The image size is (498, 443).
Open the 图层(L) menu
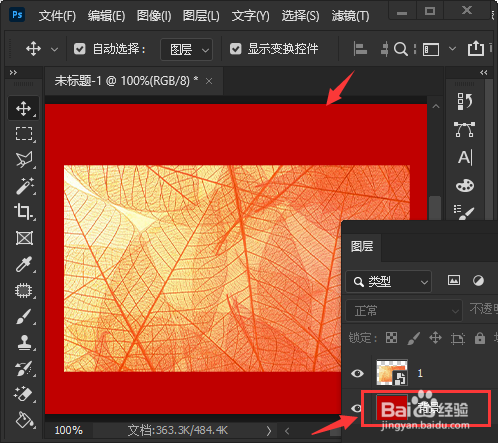[201, 16]
